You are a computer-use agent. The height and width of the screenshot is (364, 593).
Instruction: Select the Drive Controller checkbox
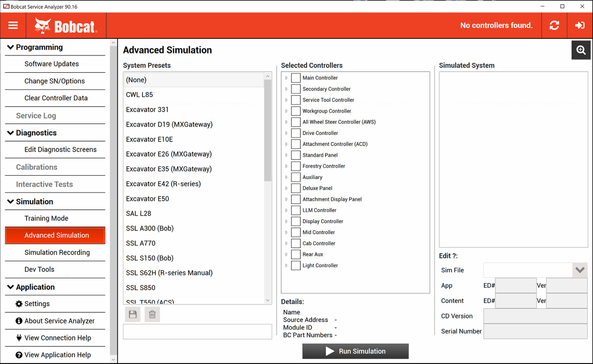pyautogui.click(x=296, y=133)
